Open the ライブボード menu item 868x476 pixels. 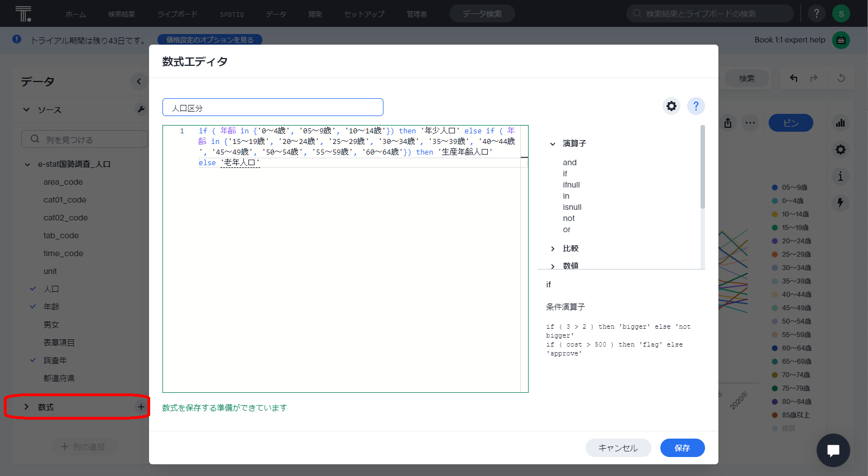pos(177,13)
